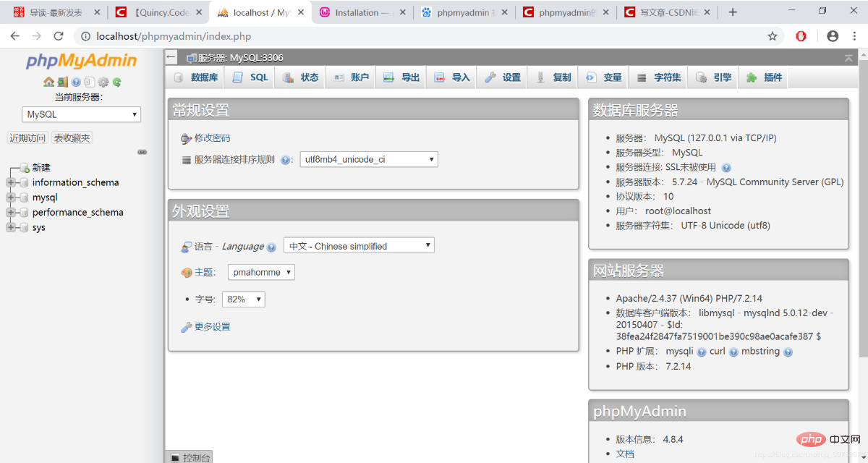This screenshot has width=868, height=463.
Task: Open MySQL documentation page icon in sidebar
Action: pos(89,82)
